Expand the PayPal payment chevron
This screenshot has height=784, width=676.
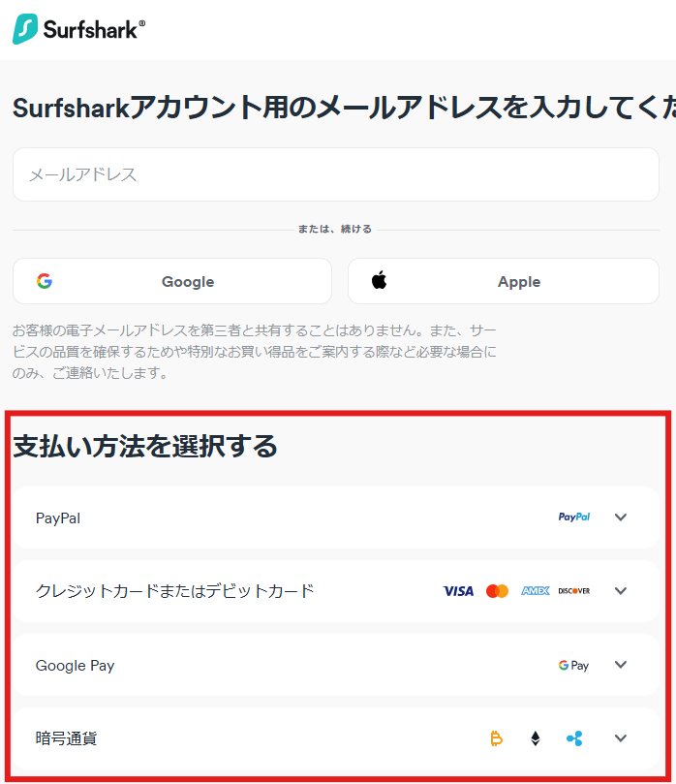[621, 517]
